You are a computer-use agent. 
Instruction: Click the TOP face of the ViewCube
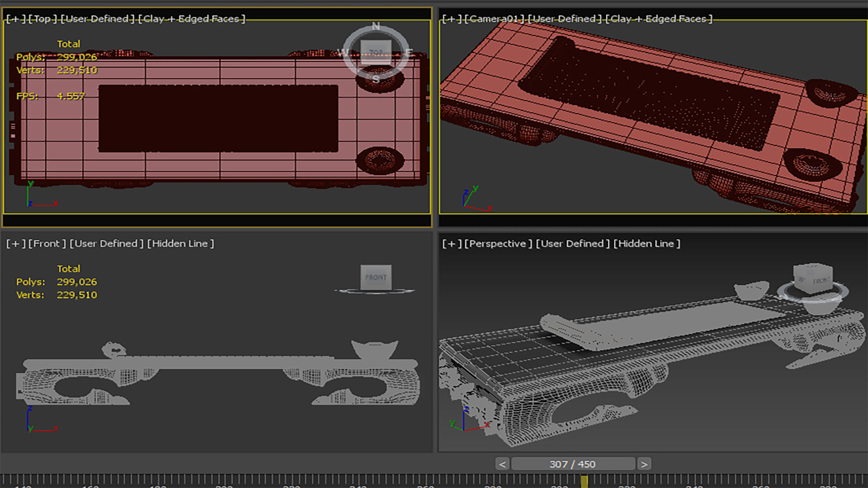[x=376, y=52]
